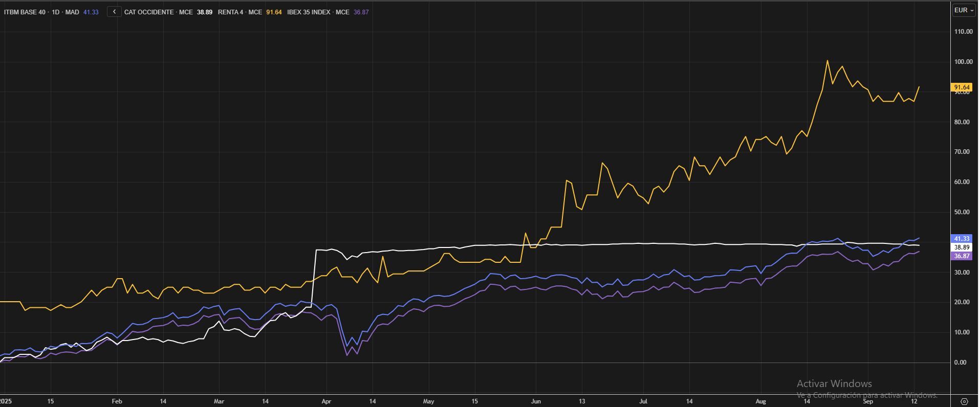The height and width of the screenshot is (407, 980).
Task: Click the 14 date label between Aug and Sep
Action: coord(807,401)
